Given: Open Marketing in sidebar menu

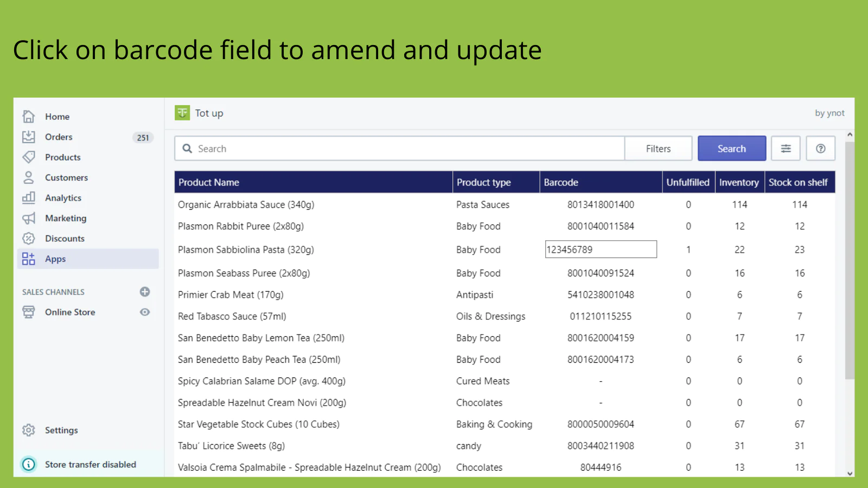Looking at the screenshot, I should point(66,218).
